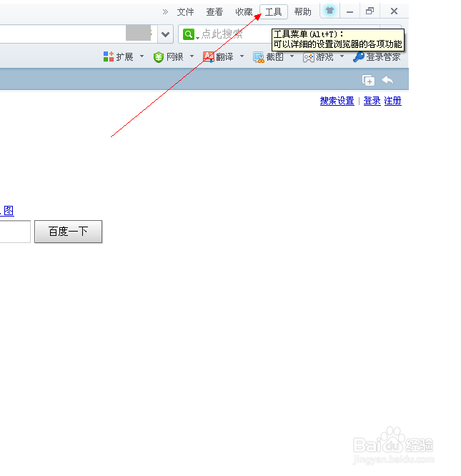Expand the 翻译 dropdown arrow

point(242,56)
